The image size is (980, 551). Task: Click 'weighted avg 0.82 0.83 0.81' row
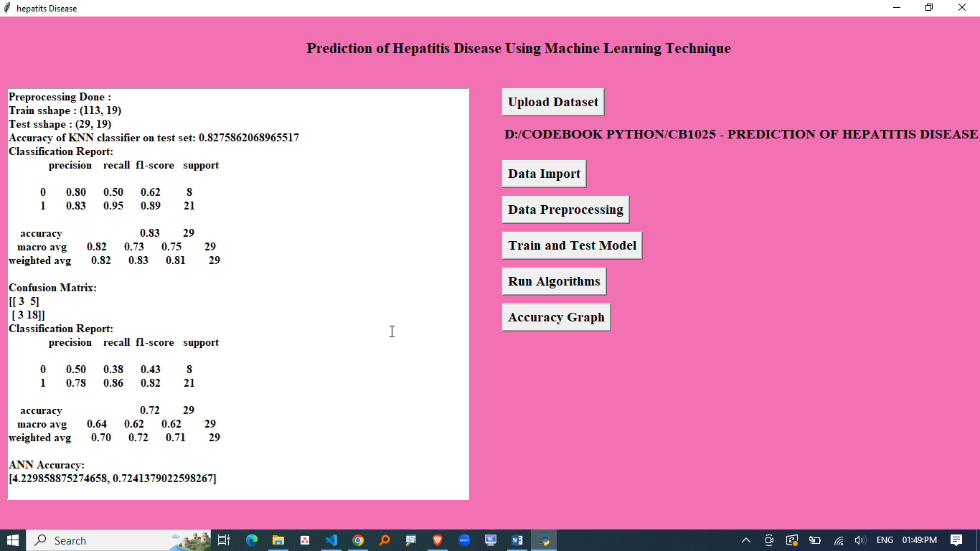point(115,260)
